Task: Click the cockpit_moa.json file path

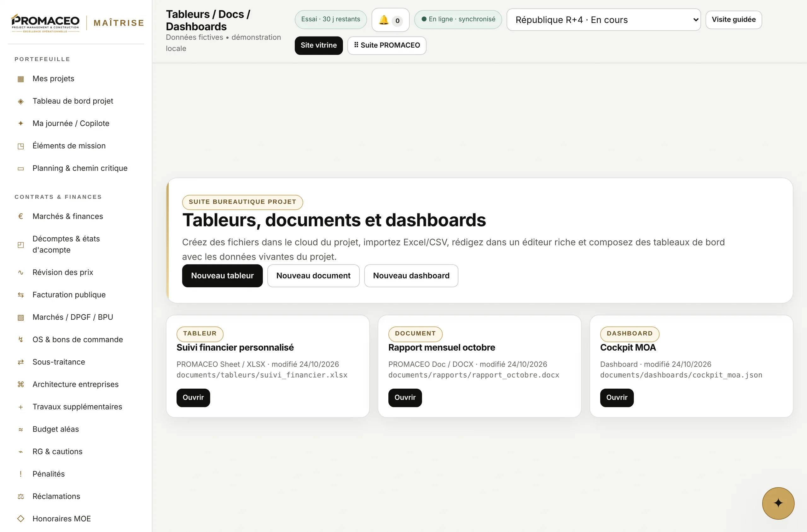Action: click(x=681, y=375)
